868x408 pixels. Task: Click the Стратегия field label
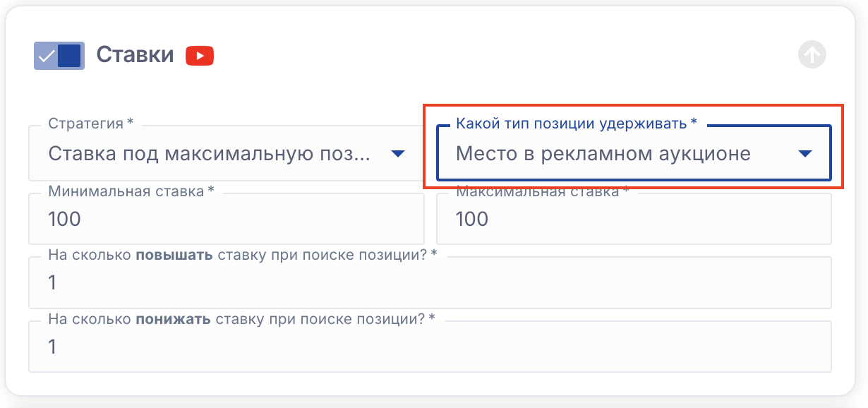point(90,124)
